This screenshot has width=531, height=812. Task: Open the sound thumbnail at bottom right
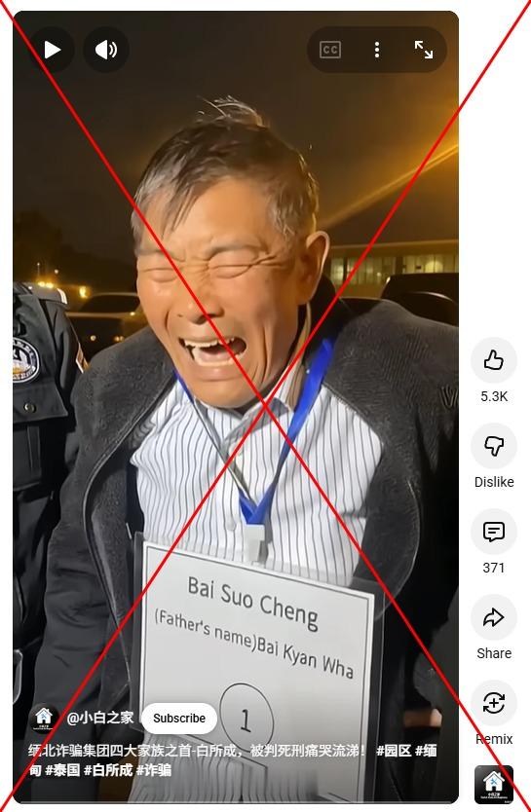click(494, 784)
